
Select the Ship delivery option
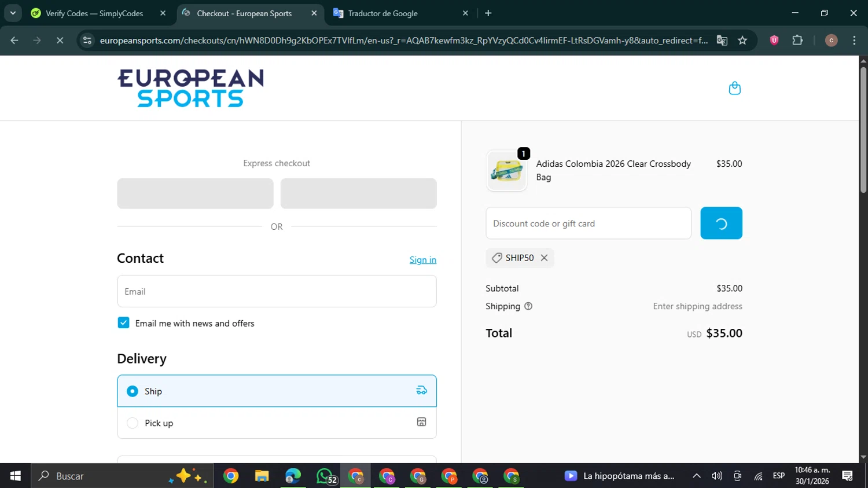click(277, 391)
